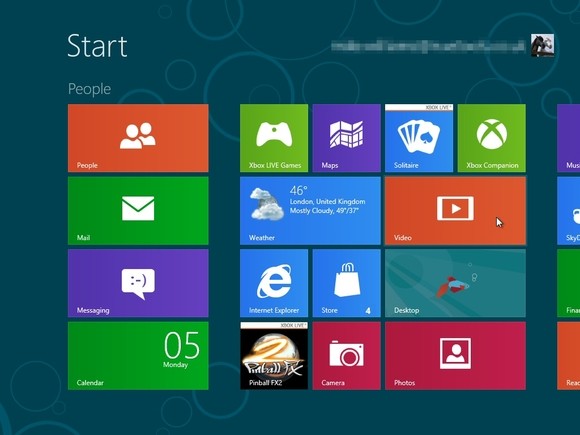Open the Store tile
580x435 pixels.
pyautogui.click(x=347, y=283)
